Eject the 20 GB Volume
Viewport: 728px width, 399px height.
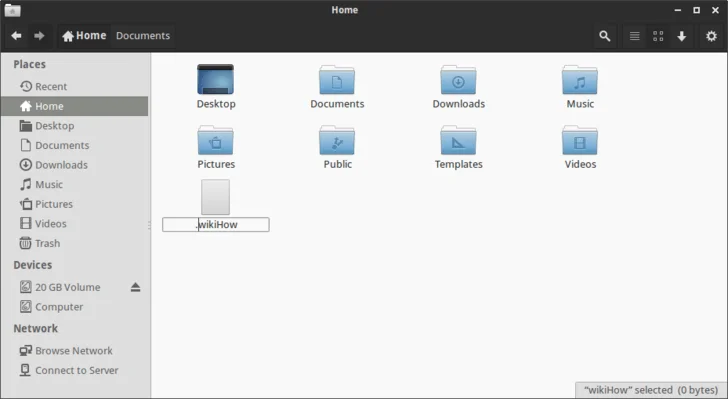click(135, 287)
